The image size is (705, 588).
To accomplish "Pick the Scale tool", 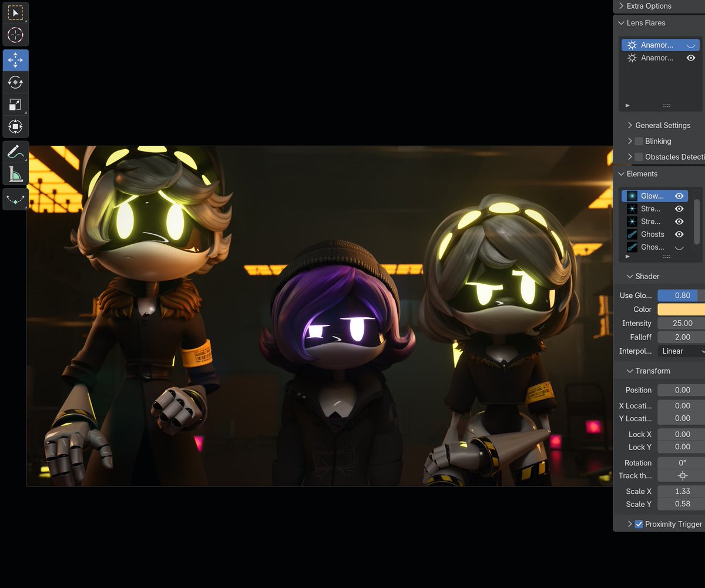I will (x=15, y=105).
